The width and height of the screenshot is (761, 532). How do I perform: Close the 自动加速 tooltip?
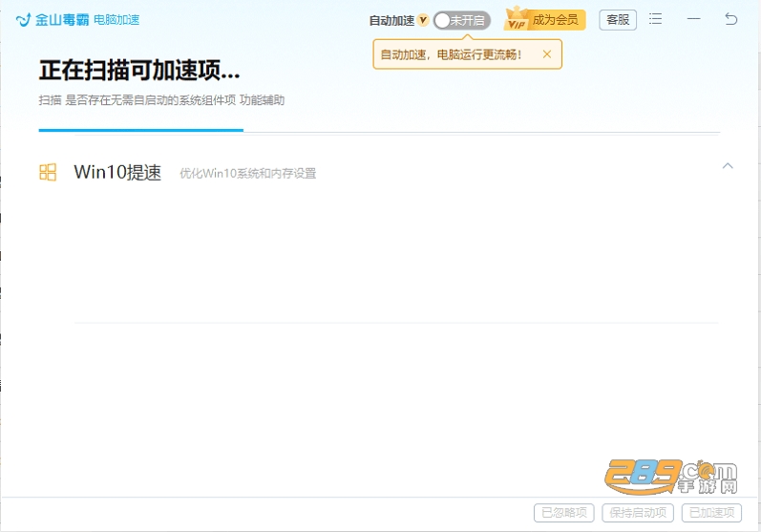click(547, 54)
